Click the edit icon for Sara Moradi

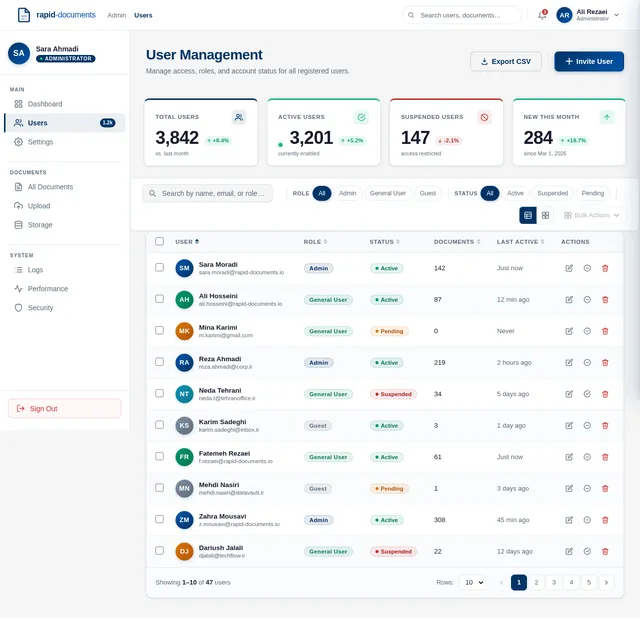(569, 268)
